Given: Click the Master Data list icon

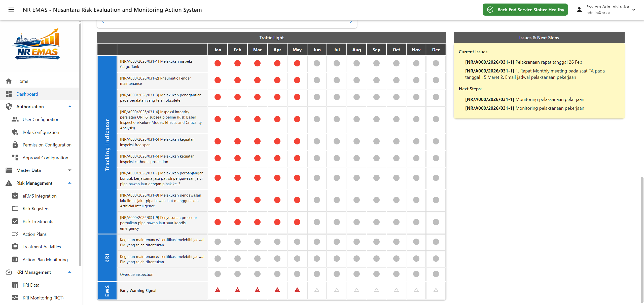Looking at the screenshot, I should 9,170.
